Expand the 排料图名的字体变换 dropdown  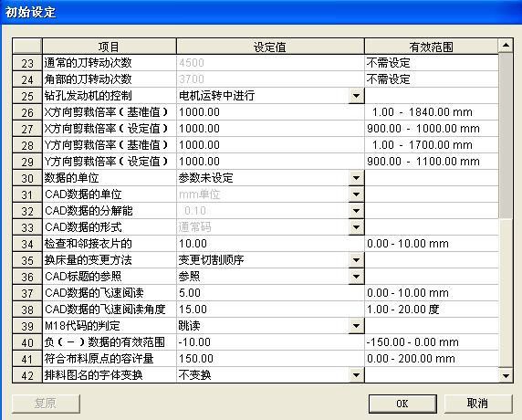click(356, 375)
